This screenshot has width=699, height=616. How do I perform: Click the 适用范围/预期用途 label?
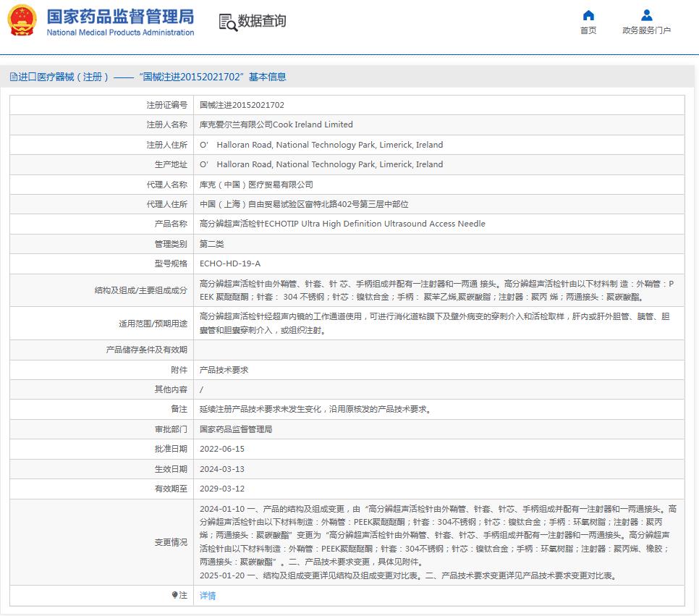153,324
